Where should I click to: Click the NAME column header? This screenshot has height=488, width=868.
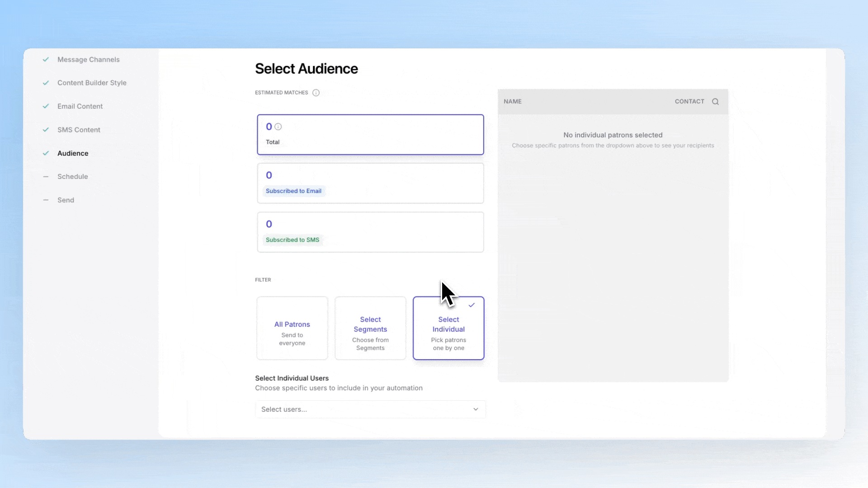pos(513,102)
